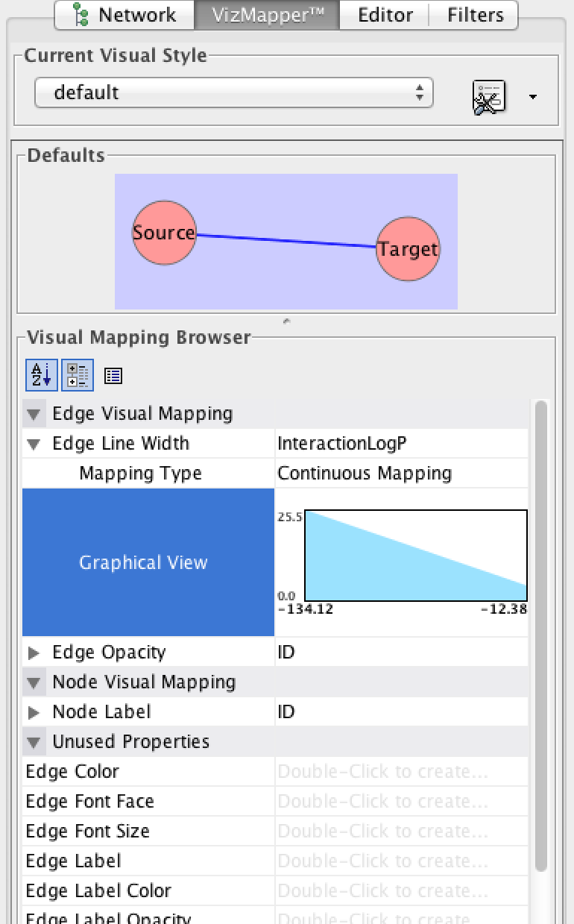Click the show description list icon
Image resolution: width=574 pixels, height=924 pixels.
click(113, 376)
